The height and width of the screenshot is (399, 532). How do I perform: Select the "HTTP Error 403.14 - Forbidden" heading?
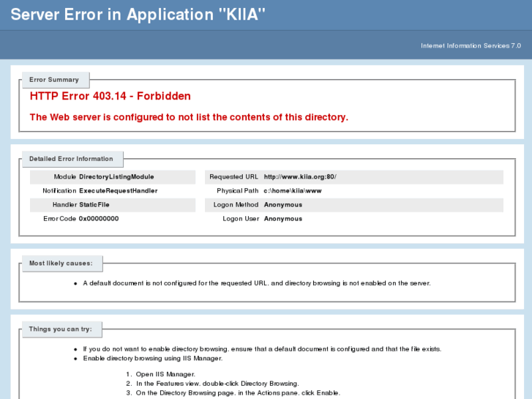pyautogui.click(x=110, y=96)
